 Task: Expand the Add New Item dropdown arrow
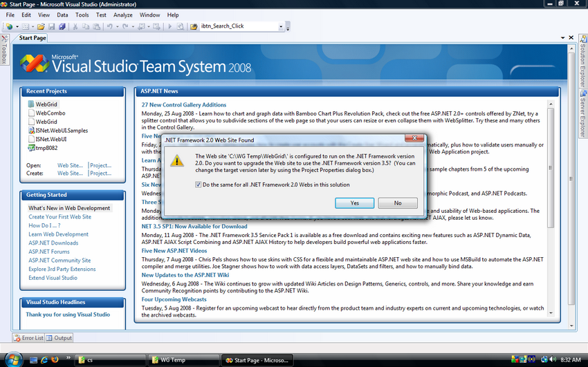click(33, 26)
